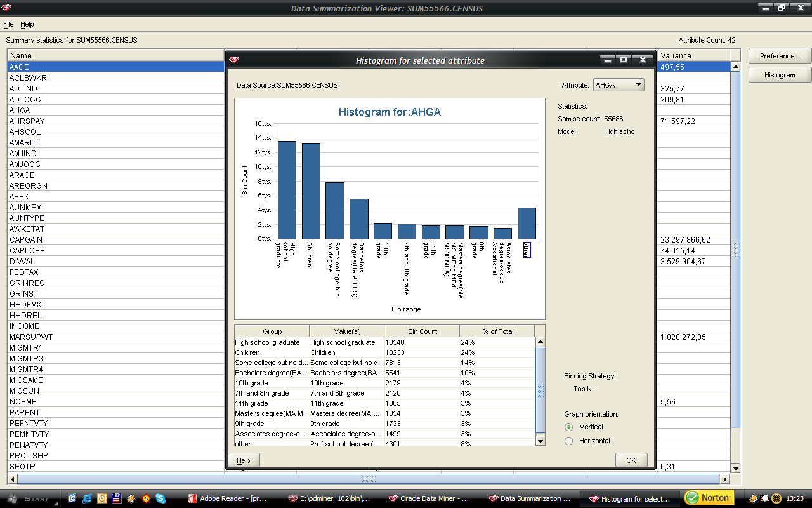
Task: Click the Bachelors degree histogram bar
Action: click(359, 219)
